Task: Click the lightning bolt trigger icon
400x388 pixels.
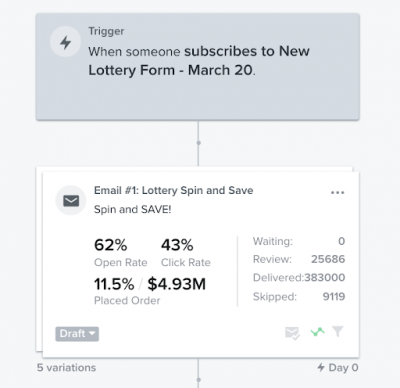Action: tap(65, 42)
